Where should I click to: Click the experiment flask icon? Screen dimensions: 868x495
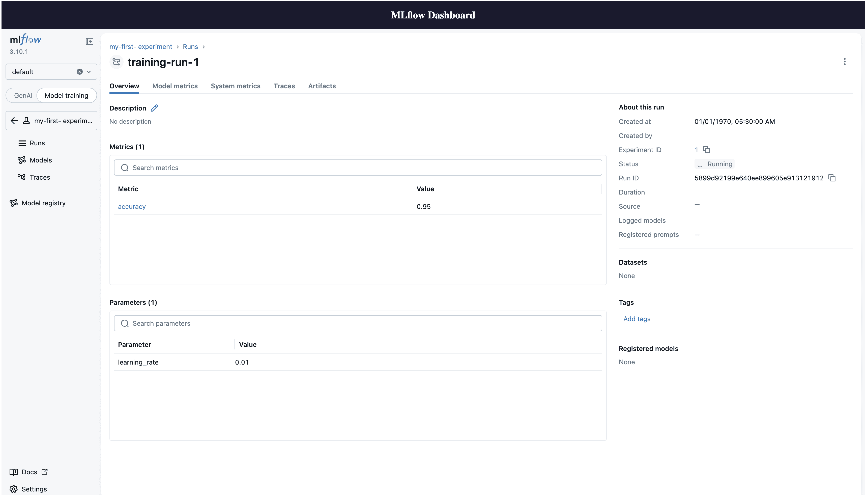pyautogui.click(x=26, y=121)
